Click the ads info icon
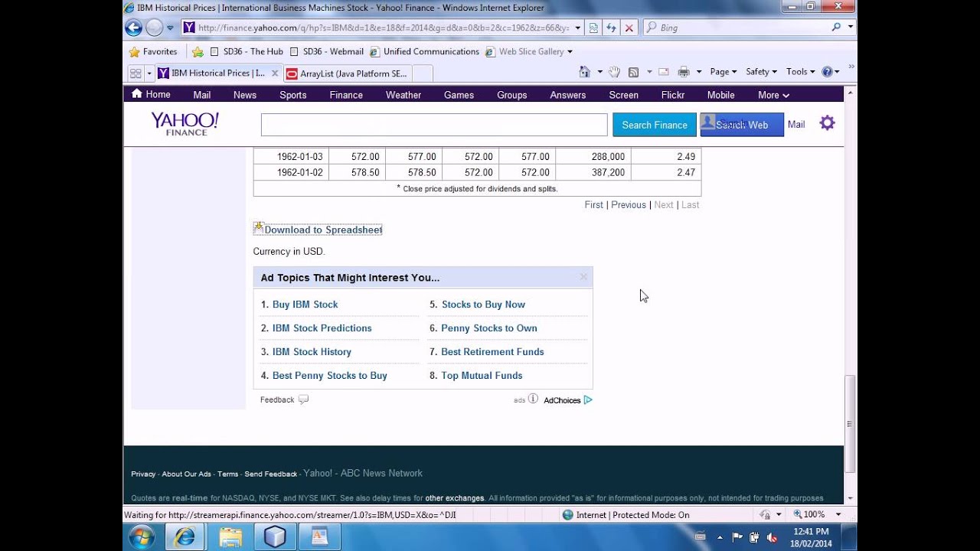 point(533,399)
